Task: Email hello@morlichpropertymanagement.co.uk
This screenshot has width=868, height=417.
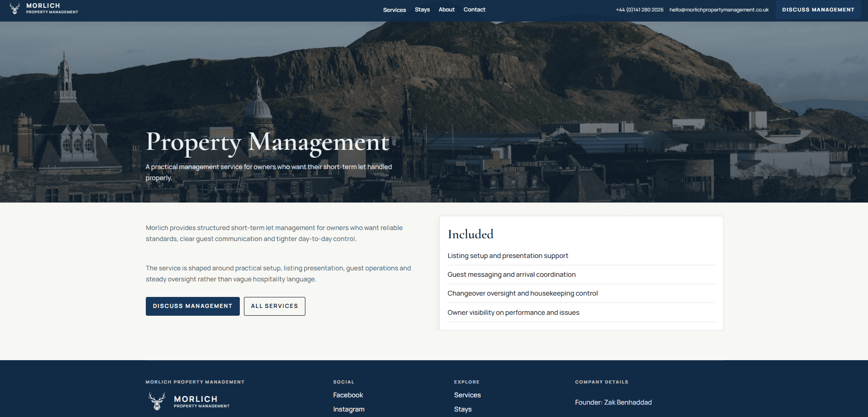Action: click(719, 9)
